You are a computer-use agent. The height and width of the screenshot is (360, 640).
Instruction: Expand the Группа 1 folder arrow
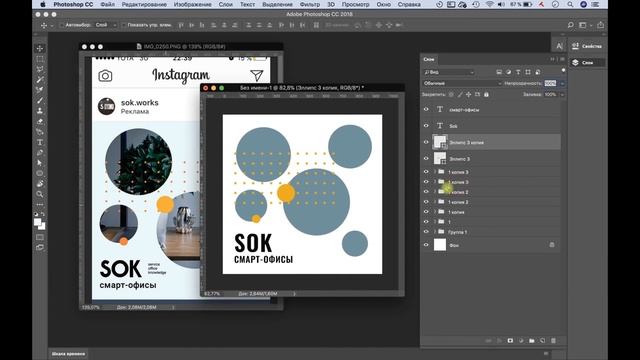coord(435,232)
